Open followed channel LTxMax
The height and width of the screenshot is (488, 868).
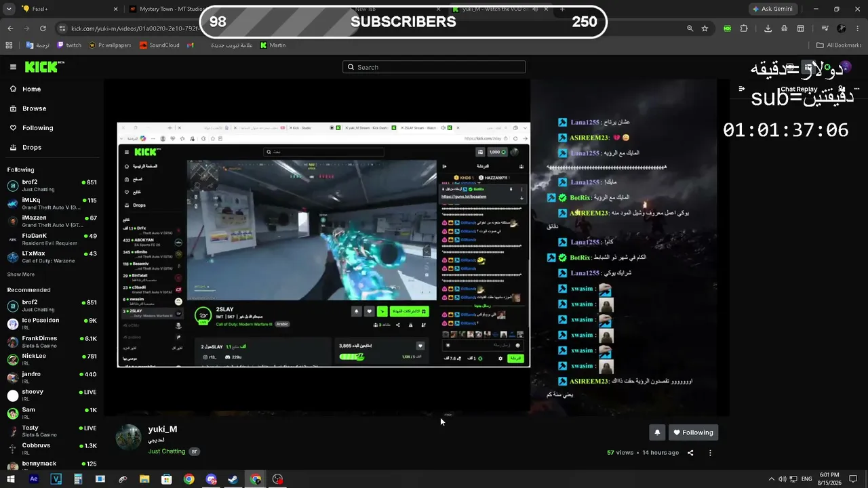pyautogui.click(x=52, y=257)
